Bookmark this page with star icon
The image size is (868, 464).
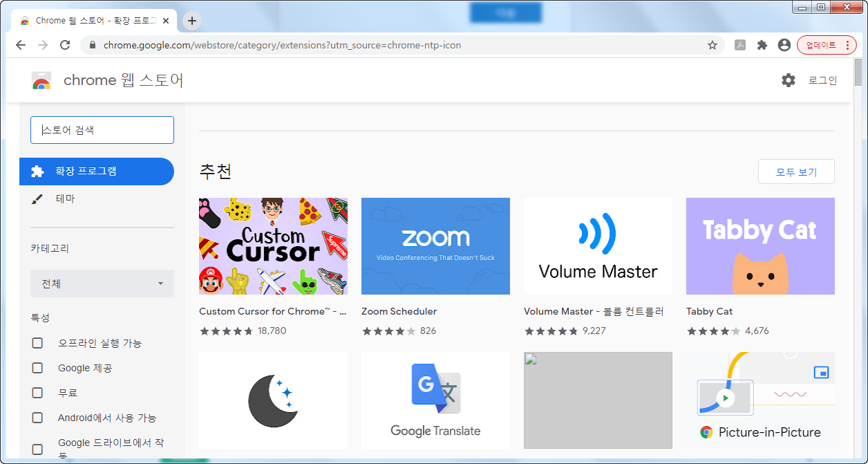tap(713, 45)
